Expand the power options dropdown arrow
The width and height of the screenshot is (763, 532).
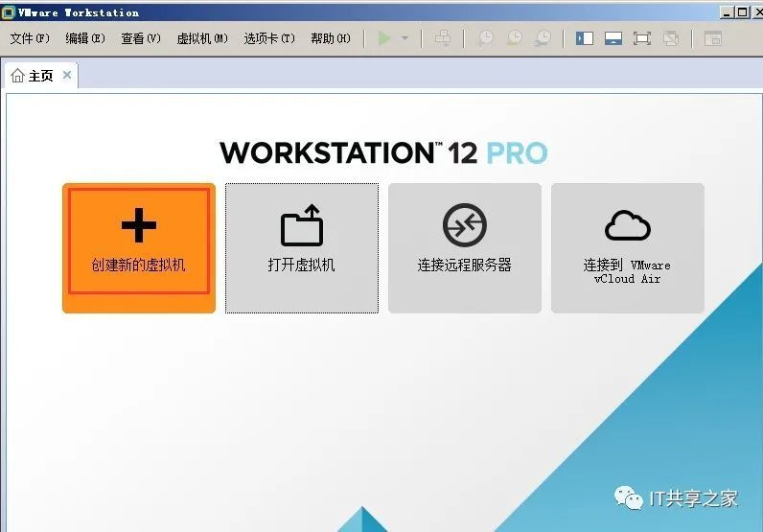(405, 38)
